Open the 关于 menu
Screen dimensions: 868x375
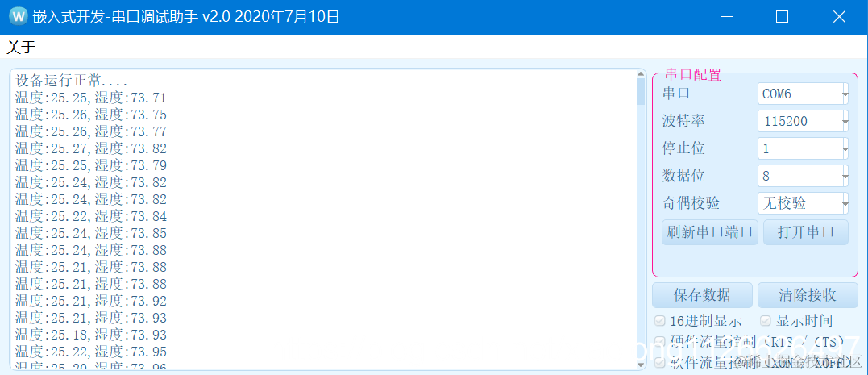point(20,47)
